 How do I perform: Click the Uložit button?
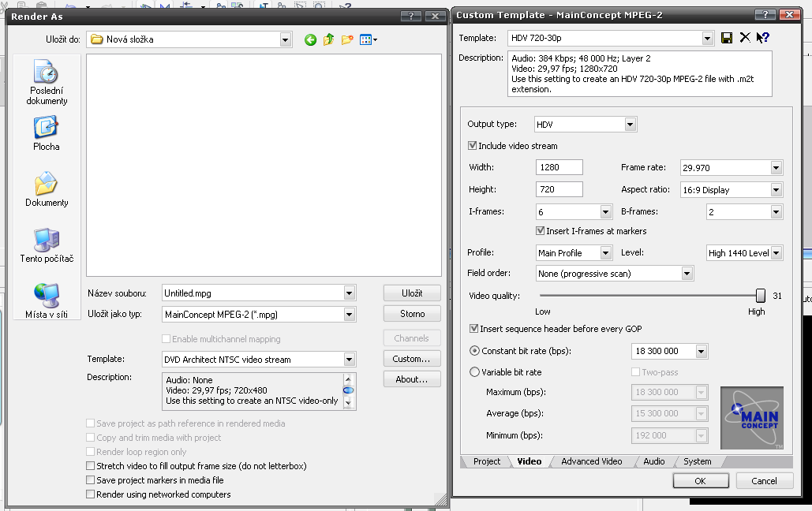412,293
